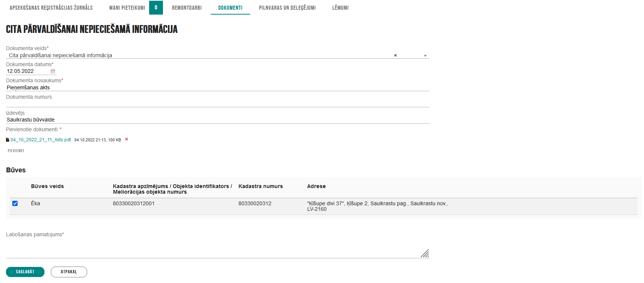Click the Labošanas pamatojums text area

[218, 248]
